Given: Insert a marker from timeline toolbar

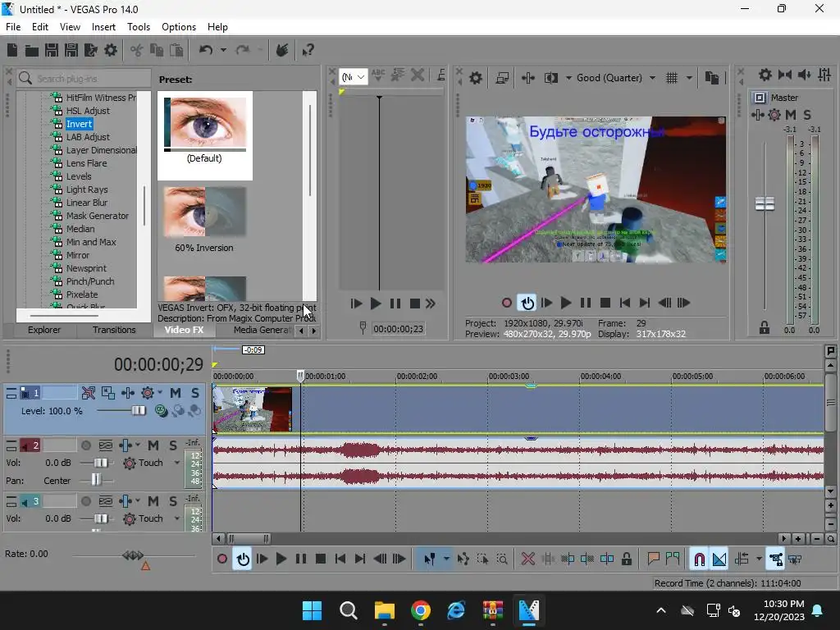Looking at the screenshot, I should (653, 559).
